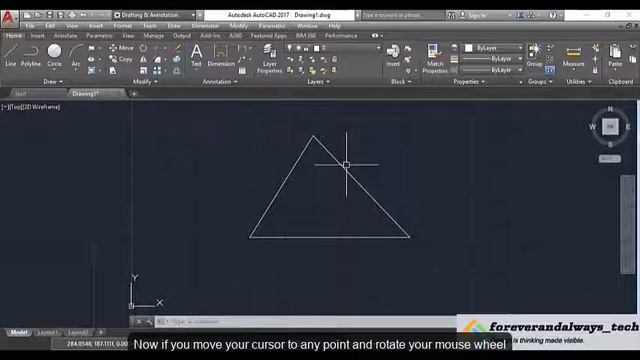The width and height of the screenshot is (640, 360).
Task: Select the Line tool
Action: (x=11, y=55)
